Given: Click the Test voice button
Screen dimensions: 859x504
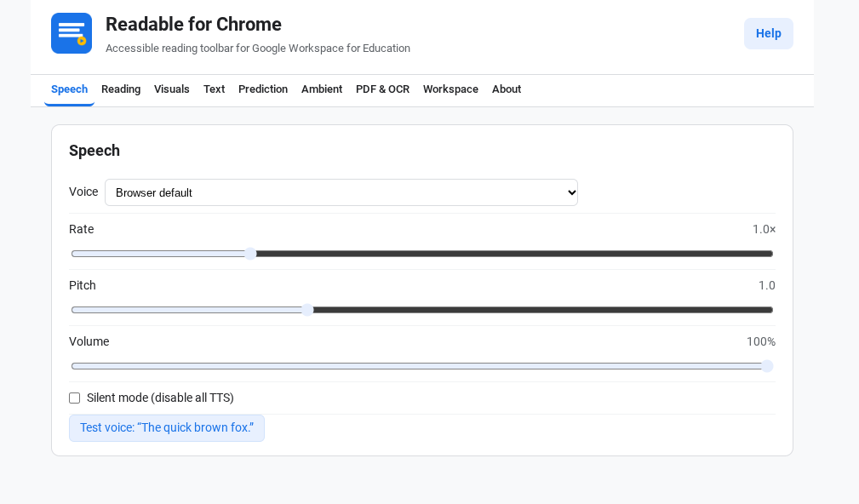Looking at the screenshot, I should tap(167, 428).
